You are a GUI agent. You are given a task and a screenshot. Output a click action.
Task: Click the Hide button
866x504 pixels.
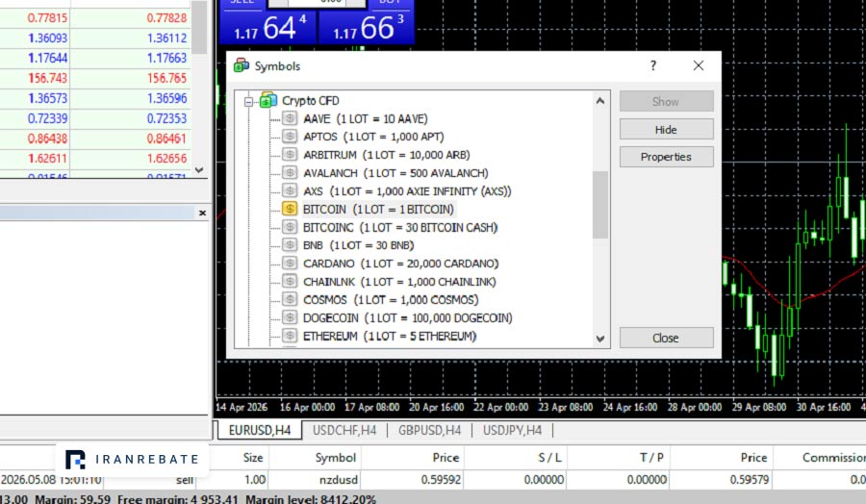click(666, 130)
